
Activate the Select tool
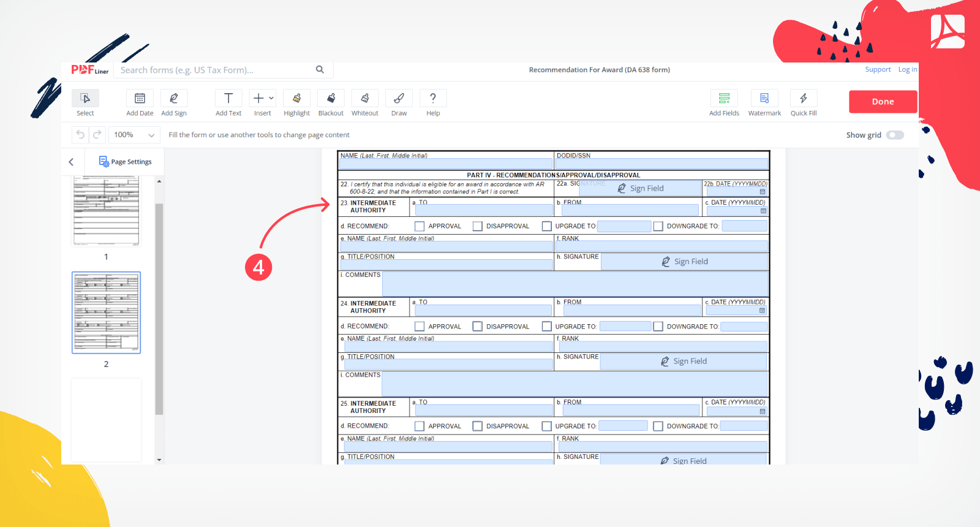click(x=85, y=103)
